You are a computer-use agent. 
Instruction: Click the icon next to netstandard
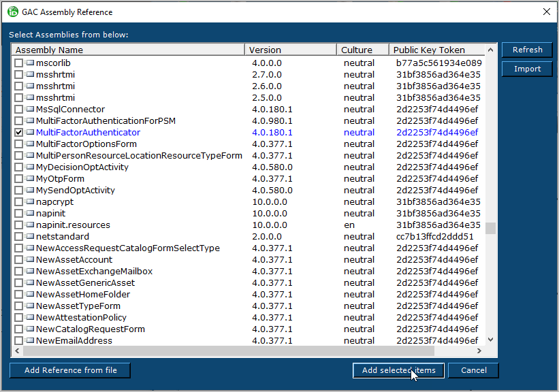pyautogui.click(x=29, y=237)
